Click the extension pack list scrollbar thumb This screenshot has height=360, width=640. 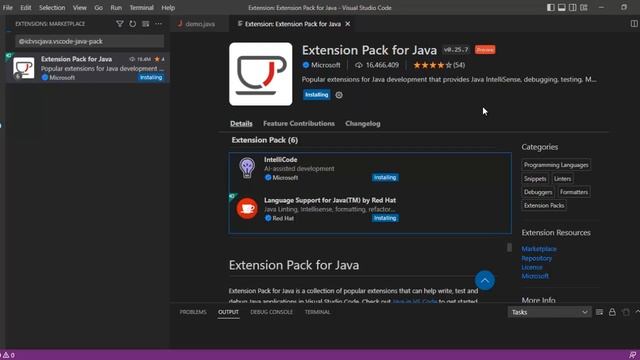(509, 247)
